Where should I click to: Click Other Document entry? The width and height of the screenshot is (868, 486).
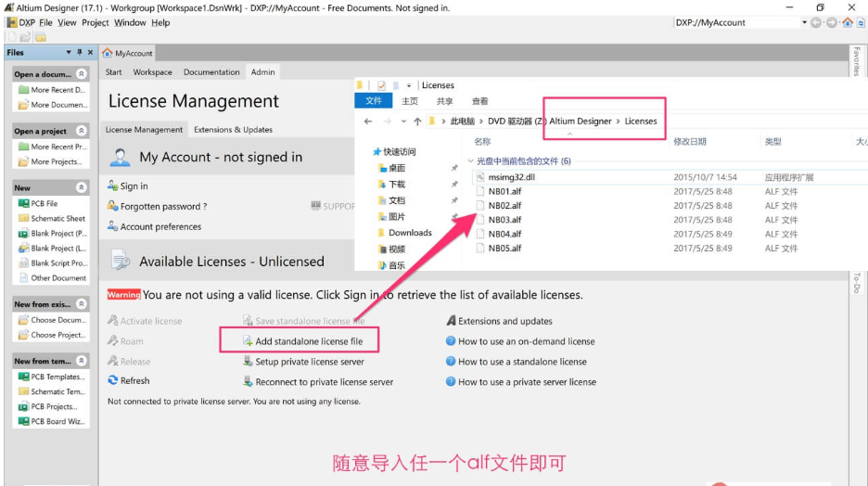pos(53,278)
